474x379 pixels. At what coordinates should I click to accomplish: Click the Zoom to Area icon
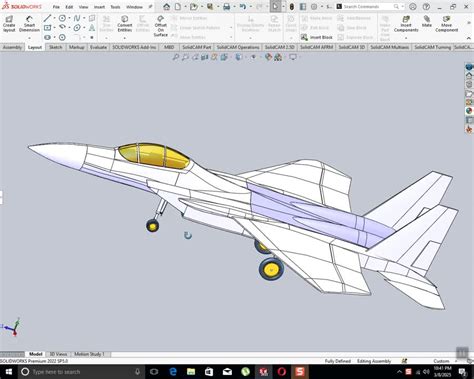185,57
